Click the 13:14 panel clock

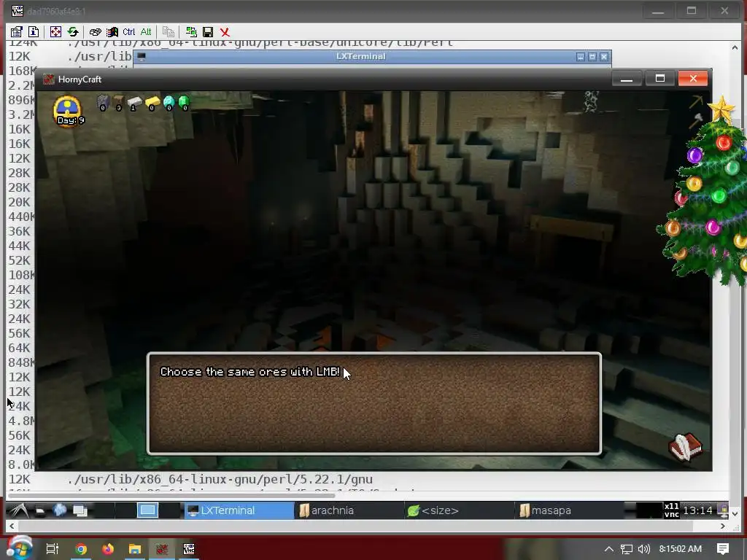tap(697, 510)
